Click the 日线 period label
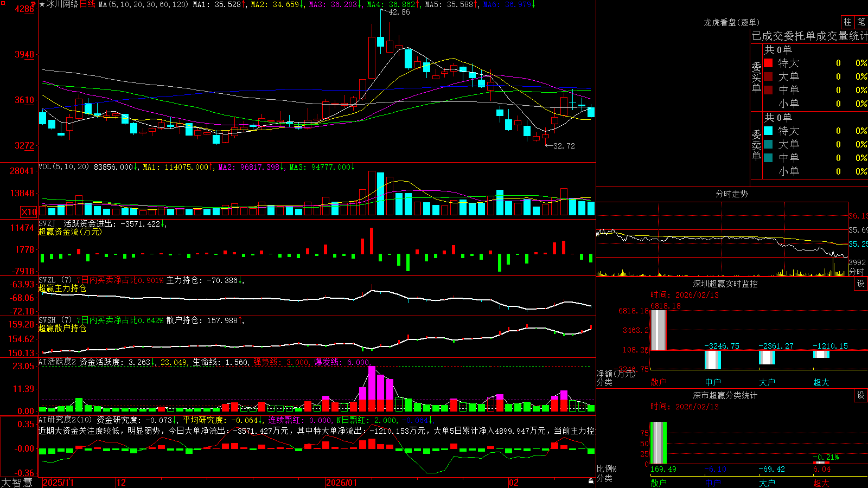The width and height of the screenshot is (868, 488). (x=87, y=4)
